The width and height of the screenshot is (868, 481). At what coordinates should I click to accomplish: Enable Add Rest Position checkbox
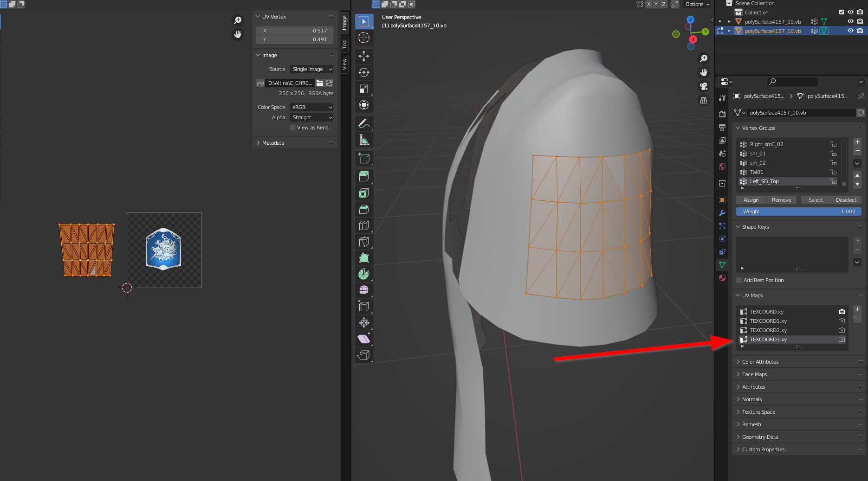(739, 280)
